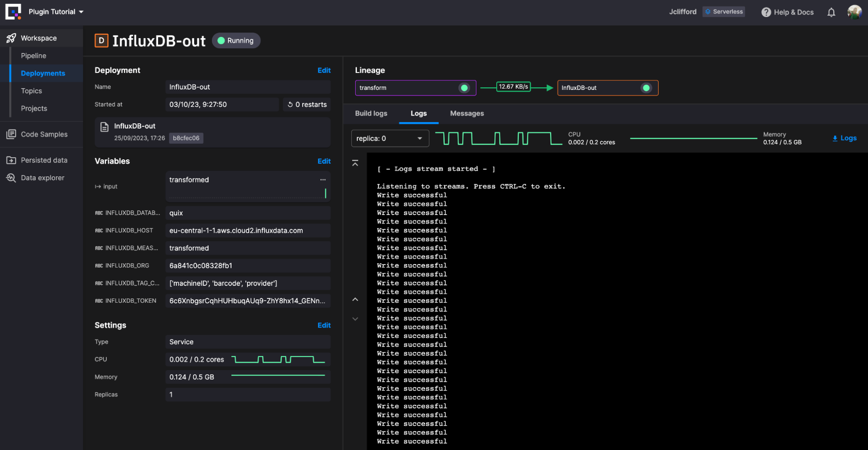Open the notifications bell

click(831, 12)
